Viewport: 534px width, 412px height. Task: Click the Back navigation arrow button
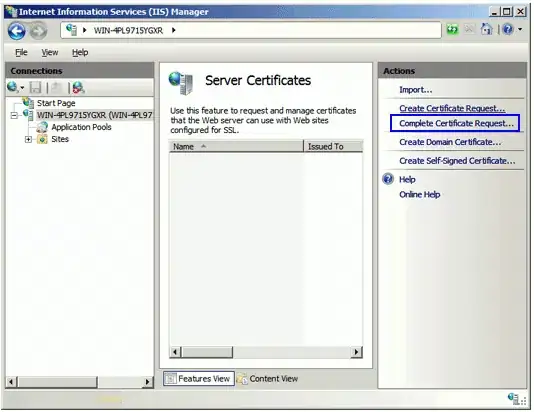[x=16, y=31]
